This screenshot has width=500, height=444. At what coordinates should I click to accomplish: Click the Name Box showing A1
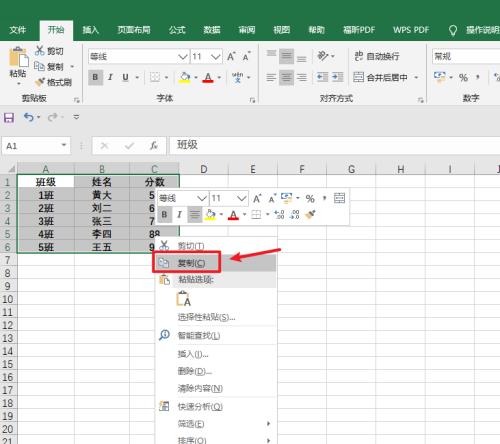pos(36,146)
